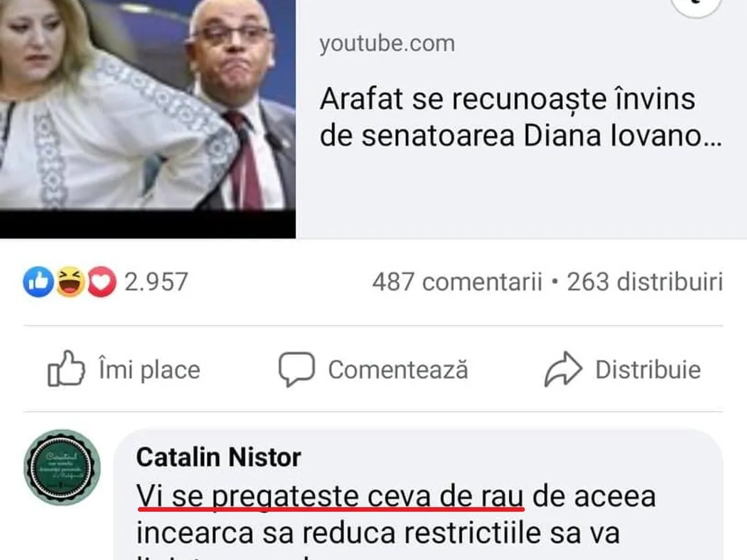
Task: Show who reacted via 2.957 count
Action: click(x=156, y=282)
